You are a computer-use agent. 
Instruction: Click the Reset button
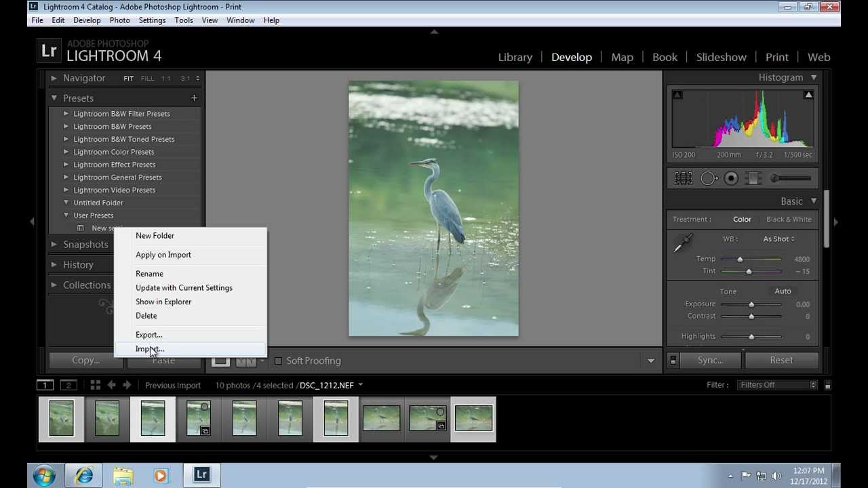pyautogui.click(x=781, y=361)
